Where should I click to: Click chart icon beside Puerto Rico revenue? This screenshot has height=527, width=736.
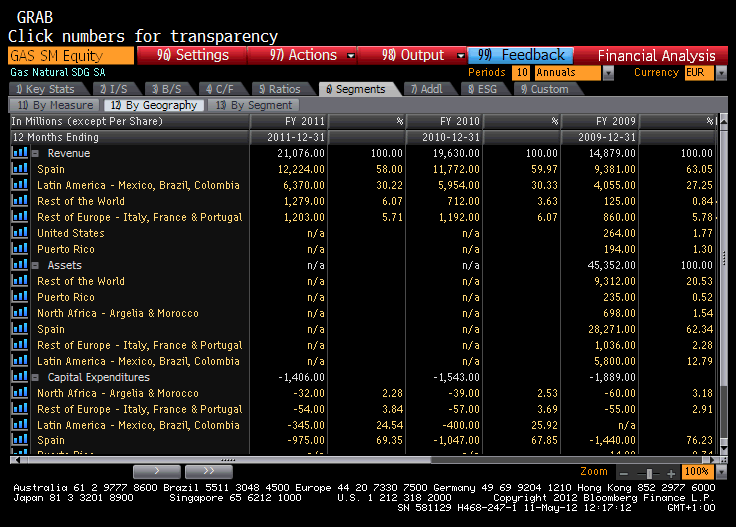(x=20, y=249)
